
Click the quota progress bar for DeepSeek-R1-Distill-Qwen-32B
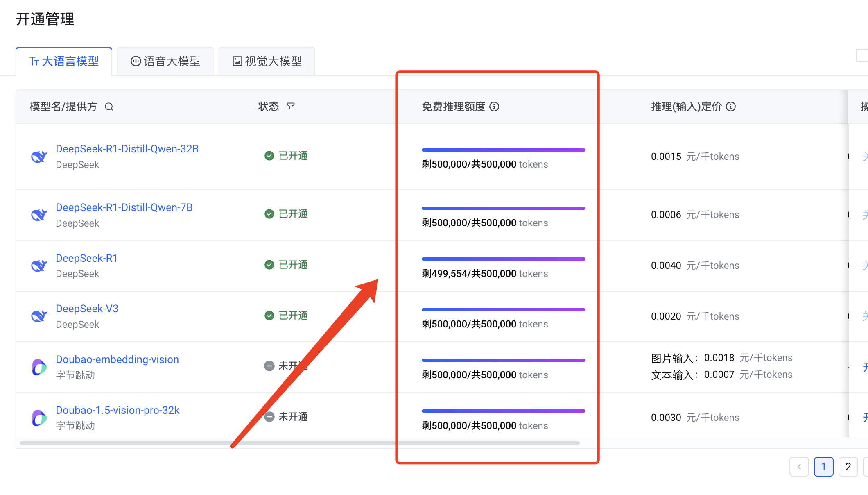click(503, 150)
